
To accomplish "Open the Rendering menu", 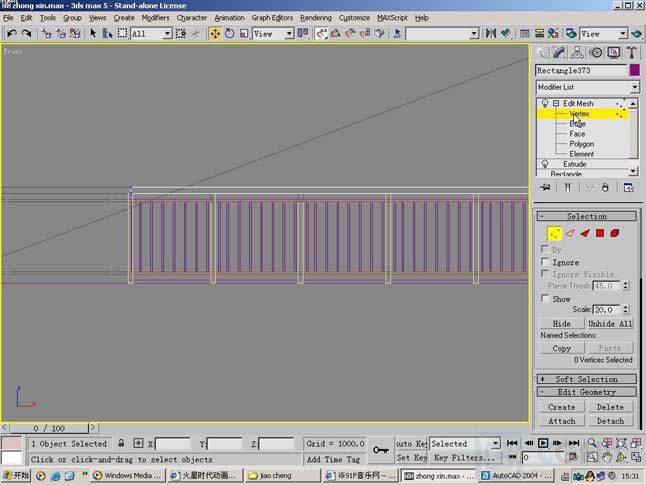I will point(316,18).
